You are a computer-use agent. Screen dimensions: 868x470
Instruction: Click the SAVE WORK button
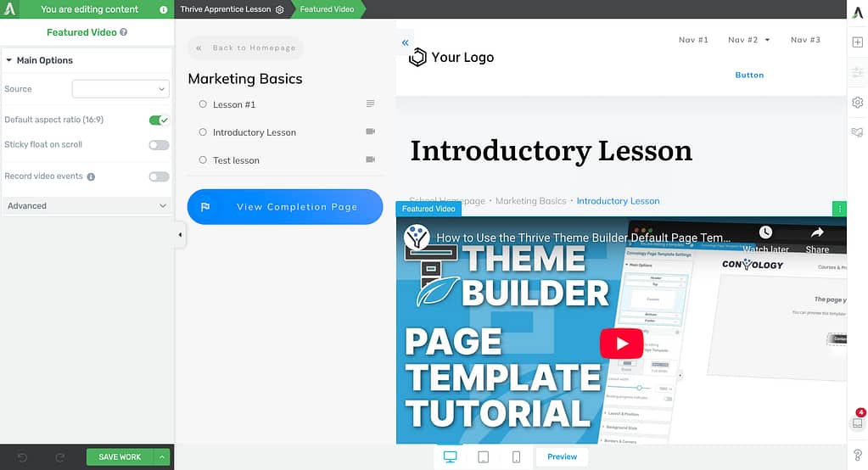120,457
